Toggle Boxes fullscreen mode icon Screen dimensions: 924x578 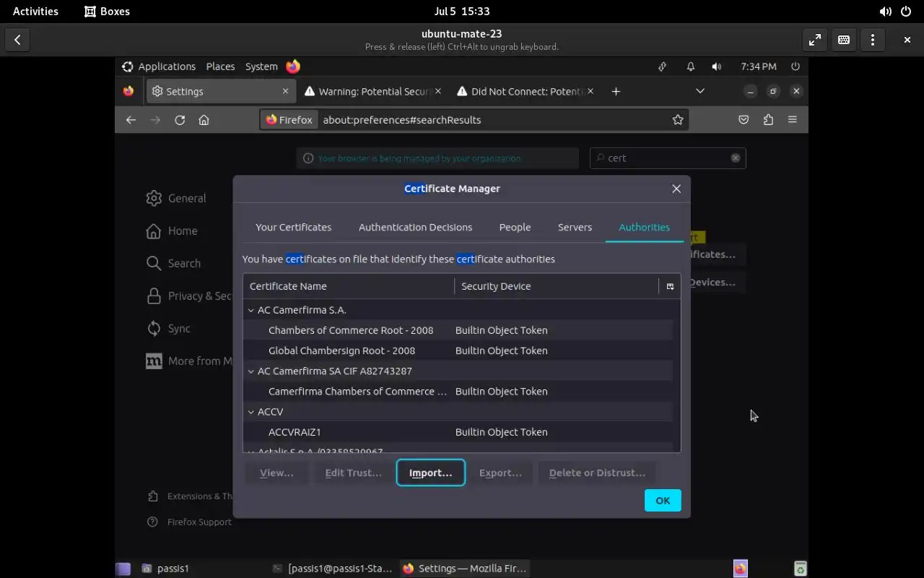(x=815, y=40)
